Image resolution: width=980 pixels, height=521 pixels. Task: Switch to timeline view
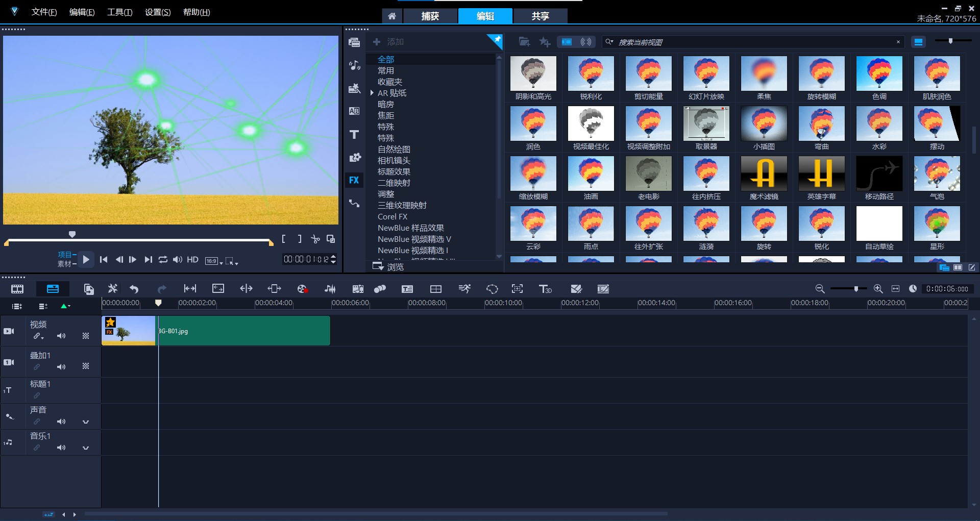pos(53,289)
